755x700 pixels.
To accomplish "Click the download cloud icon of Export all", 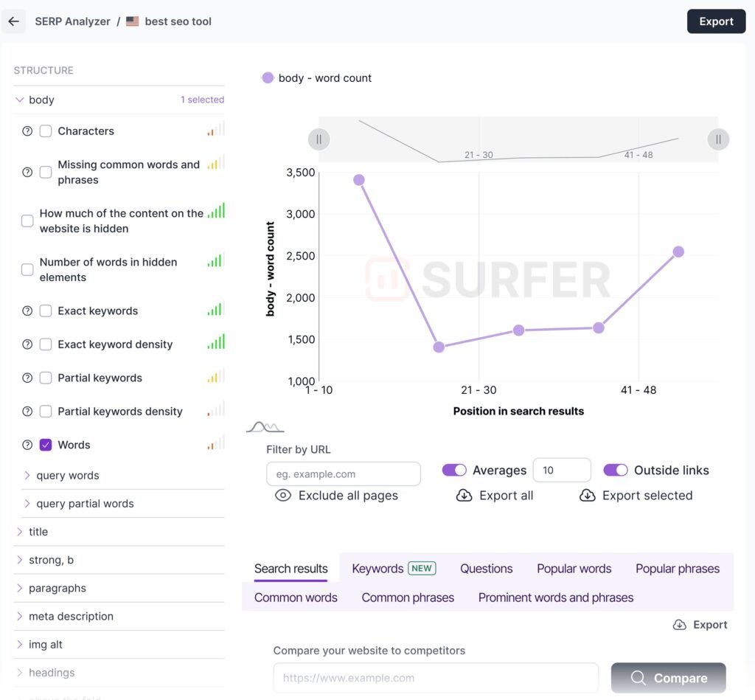I will coord(465,495).
